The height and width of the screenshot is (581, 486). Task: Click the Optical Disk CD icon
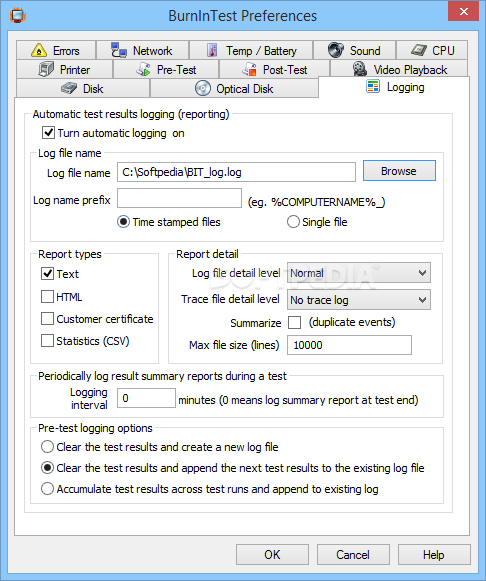pyautogui.click(x=203, y=88)
